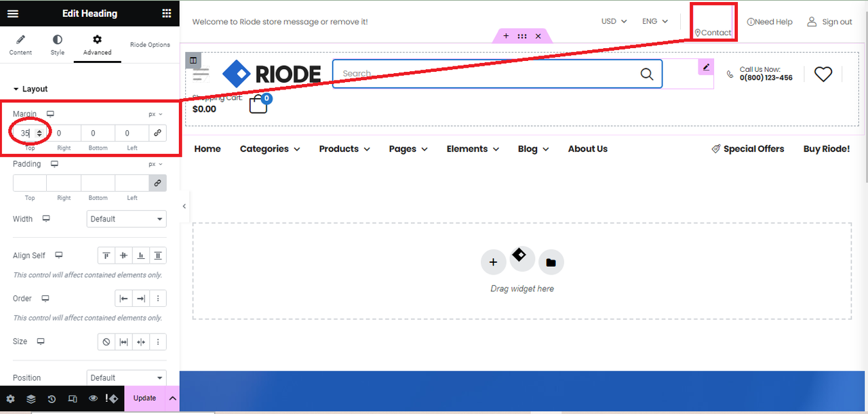The height and width of the screenshot is (414, 868).
Task: Click the Contact link
Action: click(713, 33)
